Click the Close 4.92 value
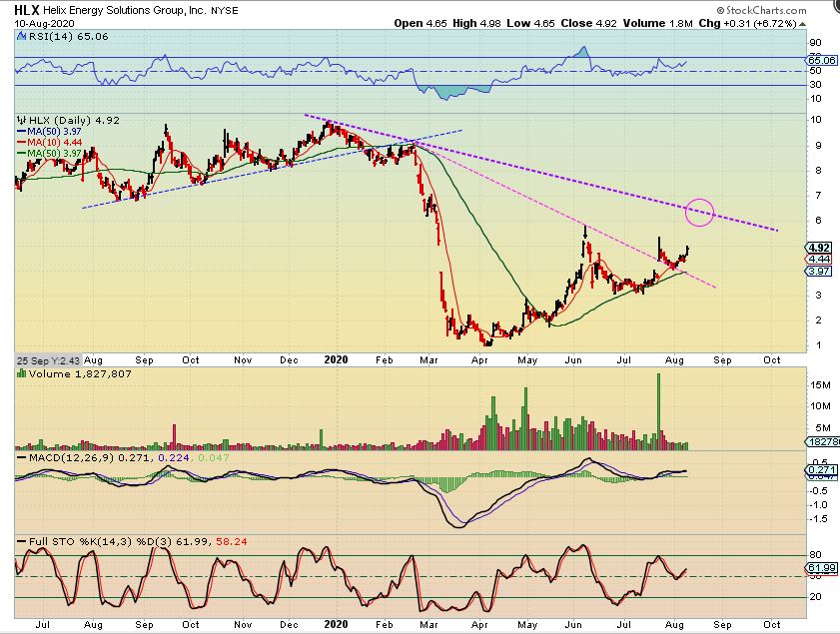840x634 pixels. 588,24
